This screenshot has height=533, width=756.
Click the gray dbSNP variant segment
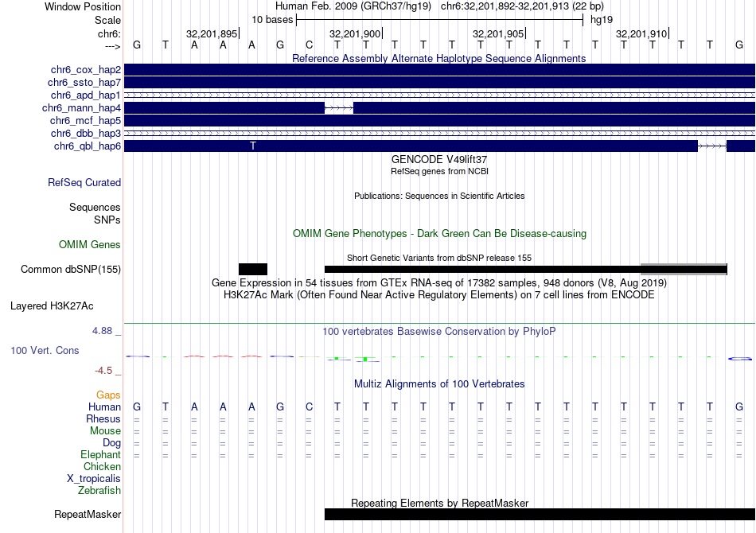coord(684,270)
